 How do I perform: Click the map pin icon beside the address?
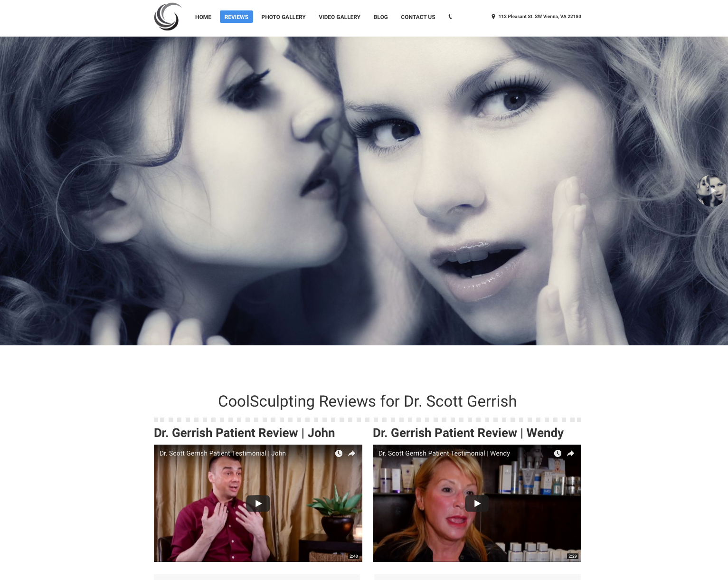click(x=493, y=17)
